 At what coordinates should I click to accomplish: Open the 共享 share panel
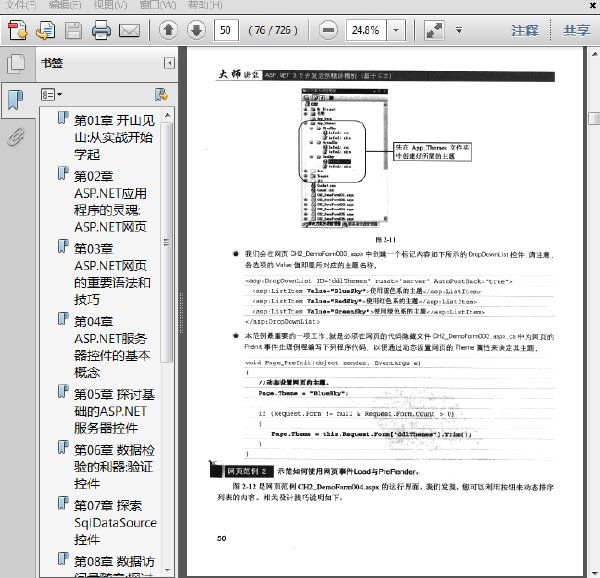click(x=577, y=30)
